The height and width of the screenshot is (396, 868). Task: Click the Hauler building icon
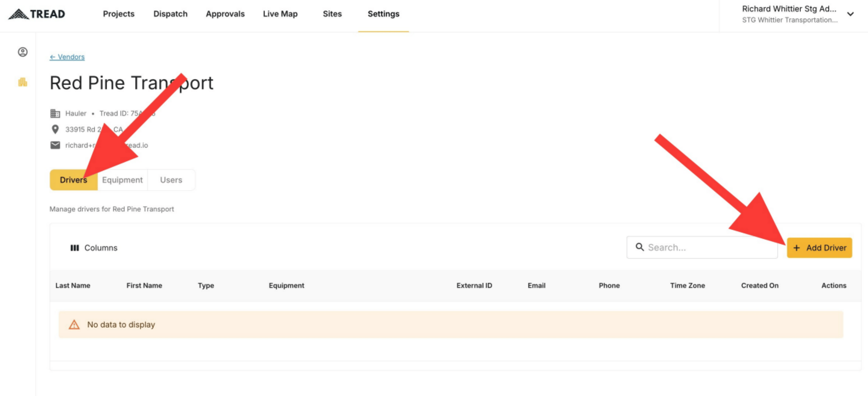click(x=55, y=113)
